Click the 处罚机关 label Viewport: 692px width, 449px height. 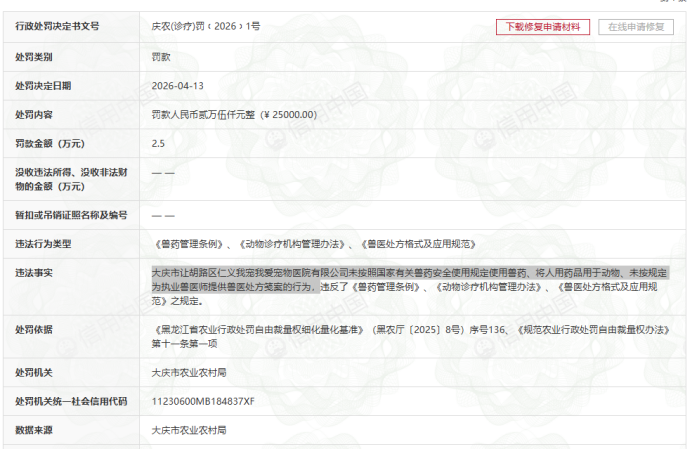[34, 373]
